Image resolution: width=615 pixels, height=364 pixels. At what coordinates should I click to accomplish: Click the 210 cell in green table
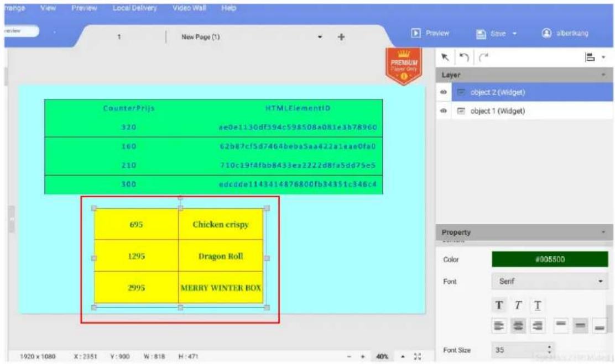click(129, 165)
